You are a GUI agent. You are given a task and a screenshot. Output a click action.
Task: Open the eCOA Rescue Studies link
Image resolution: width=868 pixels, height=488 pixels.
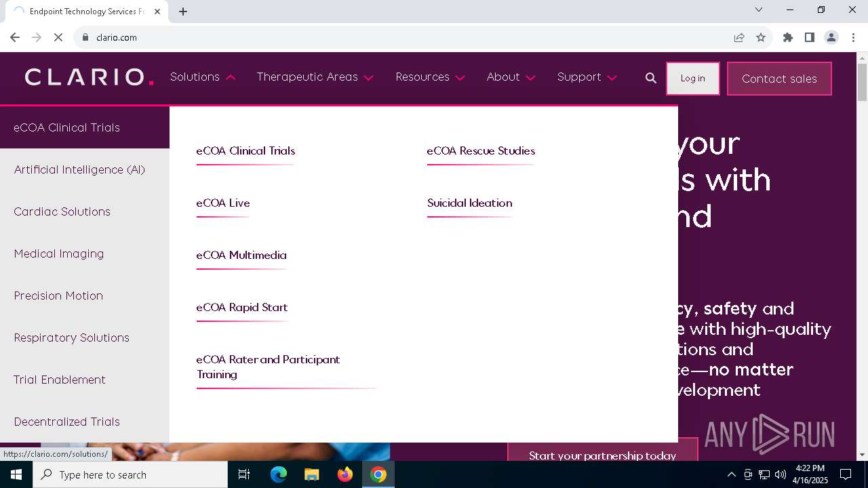pos(481,151)
